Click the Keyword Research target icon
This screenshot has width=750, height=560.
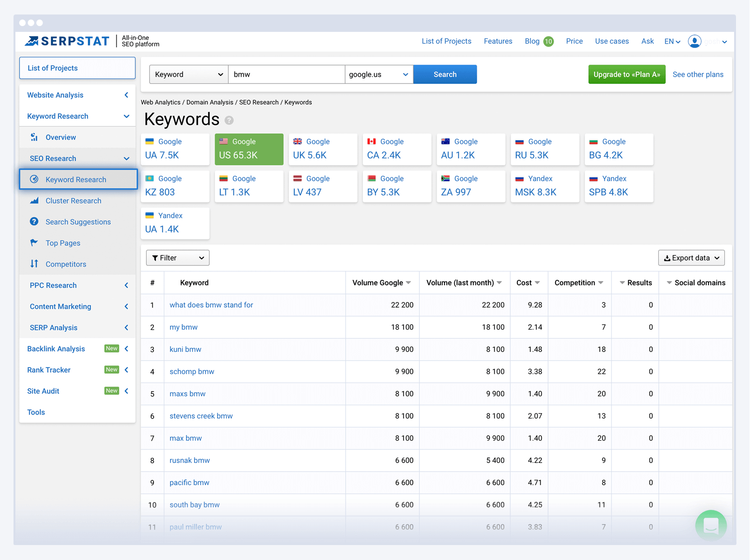coord(34,179)
